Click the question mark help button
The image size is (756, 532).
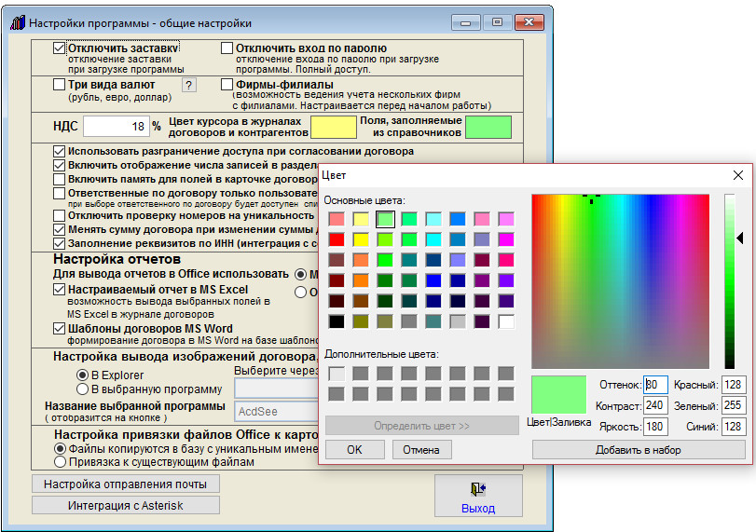click(189, 86)
